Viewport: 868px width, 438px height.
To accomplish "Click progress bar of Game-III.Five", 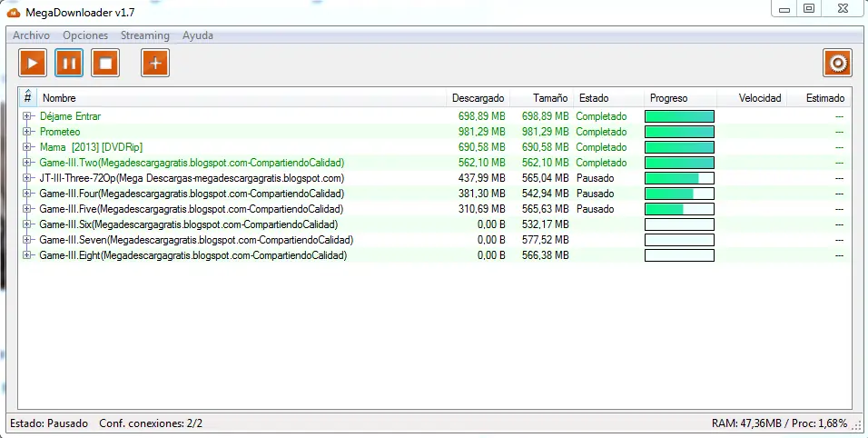I will [679, 209].
